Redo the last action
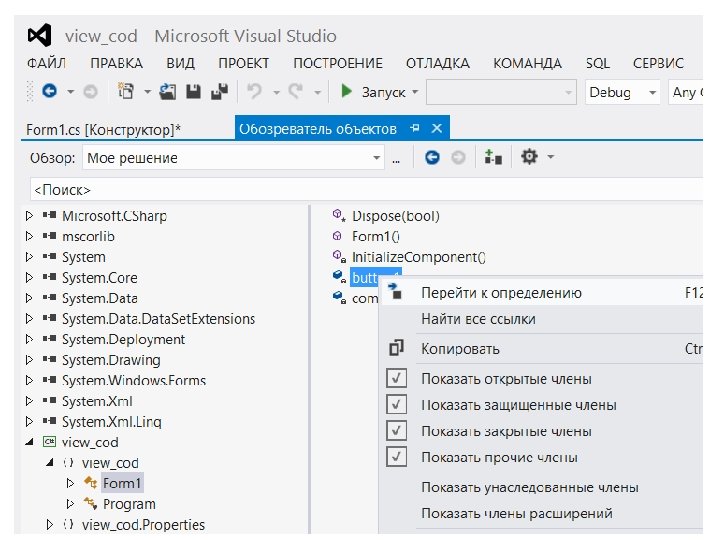720x540 pixels. (295, 91)
